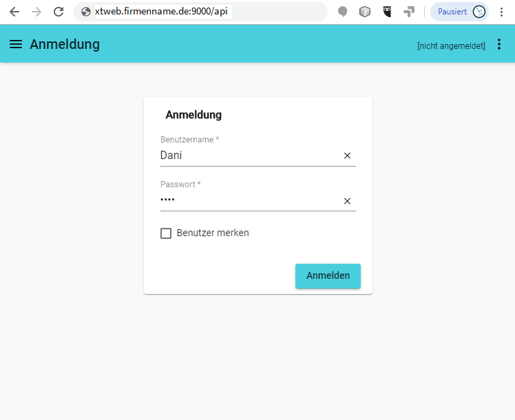The image size is (515, 420).
Task: Reload the page with the refresh icon
Action: pyautogui.click(x=59, y=12)
